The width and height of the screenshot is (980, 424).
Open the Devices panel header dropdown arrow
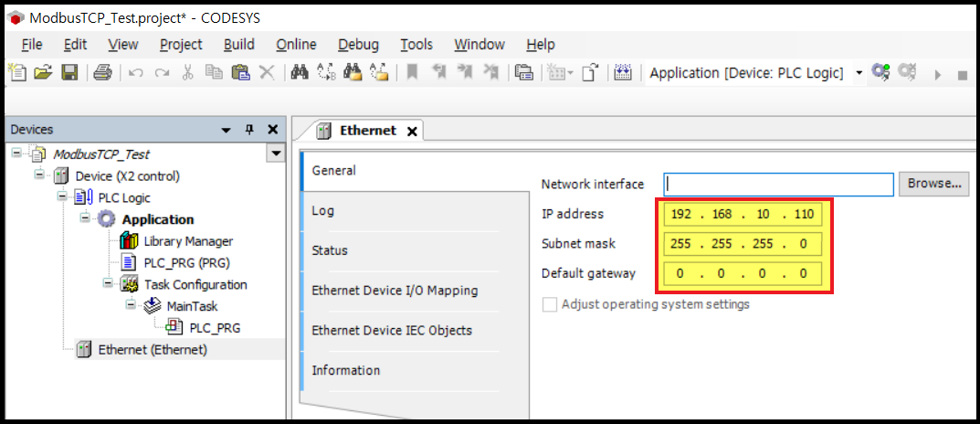point(227,130)
